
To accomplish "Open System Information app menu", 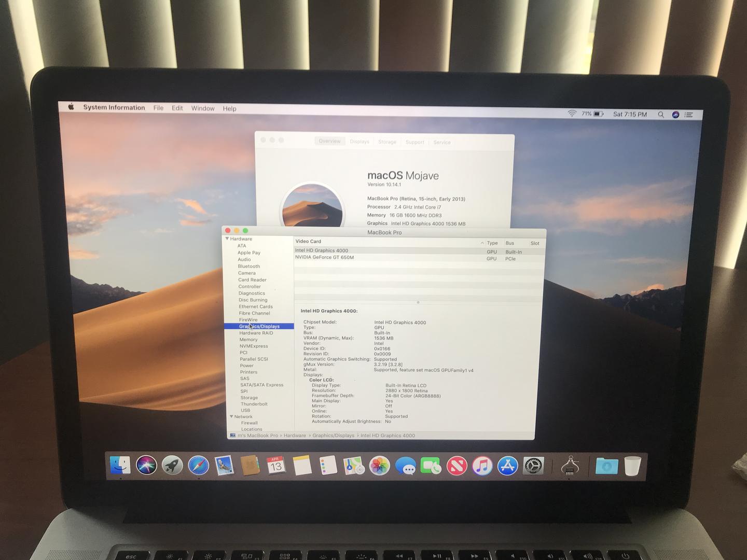I will tap(114, 107).
